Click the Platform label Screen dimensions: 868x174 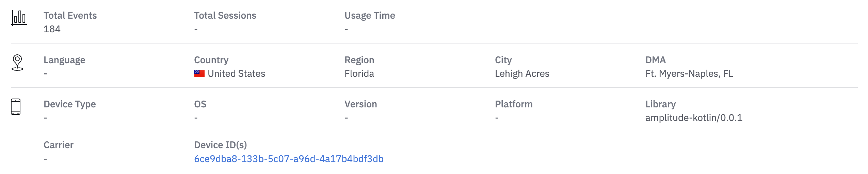click(x=514, y=104)
